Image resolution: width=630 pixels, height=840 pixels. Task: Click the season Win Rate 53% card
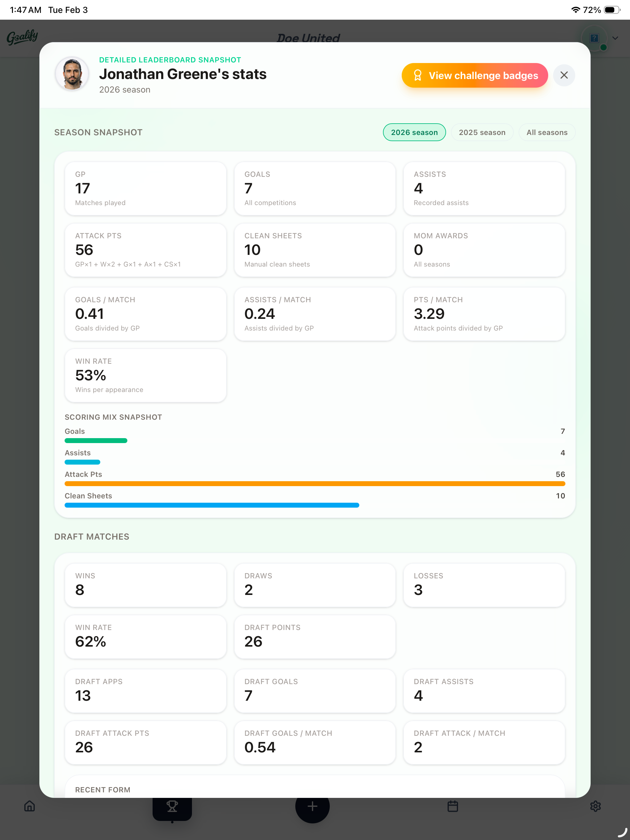(x=146, y=375)
